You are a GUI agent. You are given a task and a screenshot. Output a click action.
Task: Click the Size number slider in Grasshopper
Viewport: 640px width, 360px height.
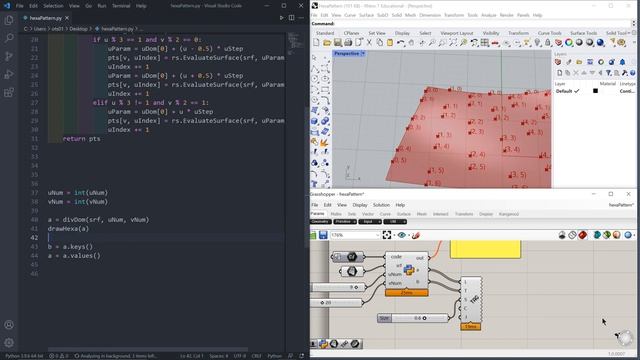click(412, 318)
